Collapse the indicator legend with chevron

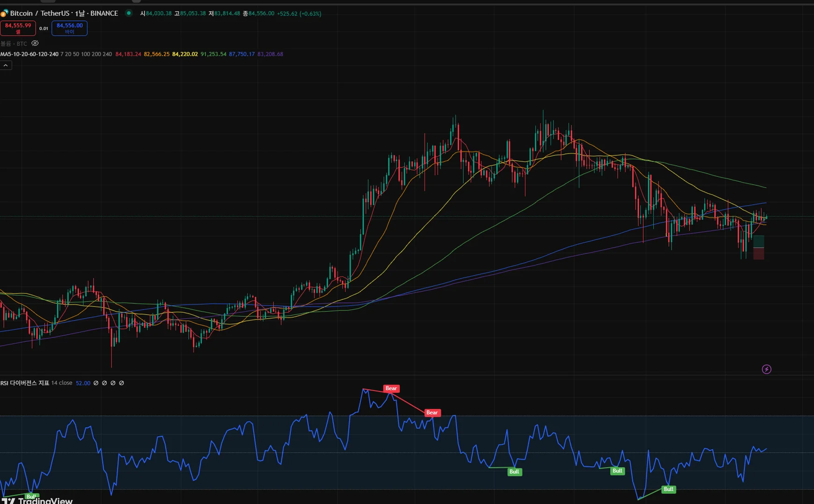click(6, 65)
